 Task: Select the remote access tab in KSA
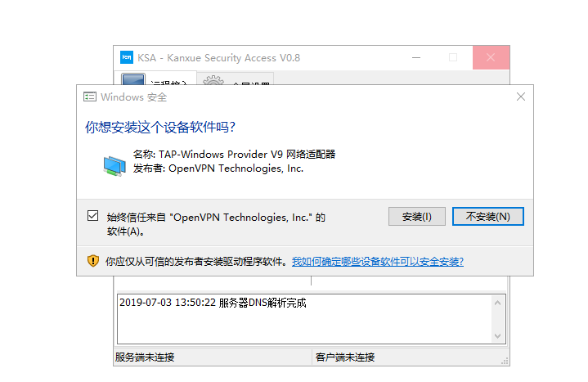(x=155, y=78)
